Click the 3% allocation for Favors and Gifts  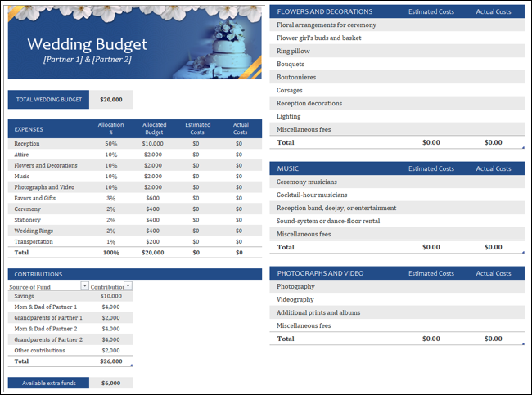coord(111,198)
